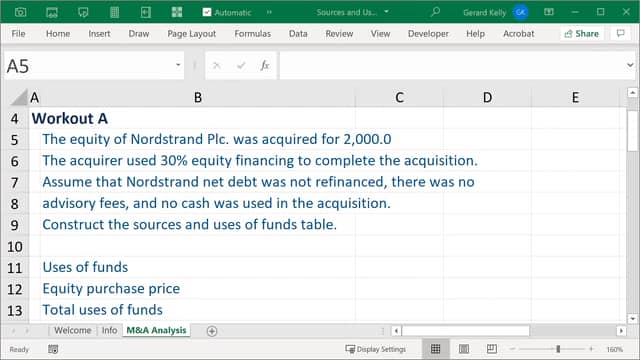Select Normal view icon in the status bar
This screenshot has height=360, width=640.
coord(436,349)
